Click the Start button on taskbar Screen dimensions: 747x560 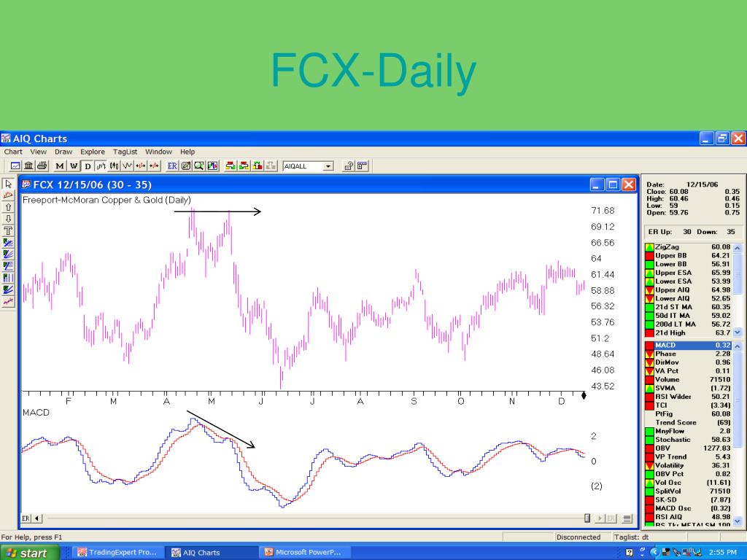[29, 553]
